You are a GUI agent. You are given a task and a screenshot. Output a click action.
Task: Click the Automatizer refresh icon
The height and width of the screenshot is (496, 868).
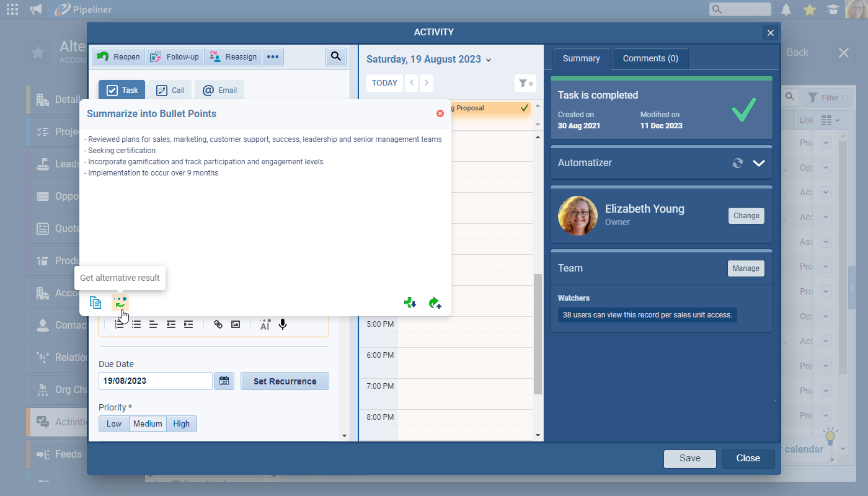[737, 163]
